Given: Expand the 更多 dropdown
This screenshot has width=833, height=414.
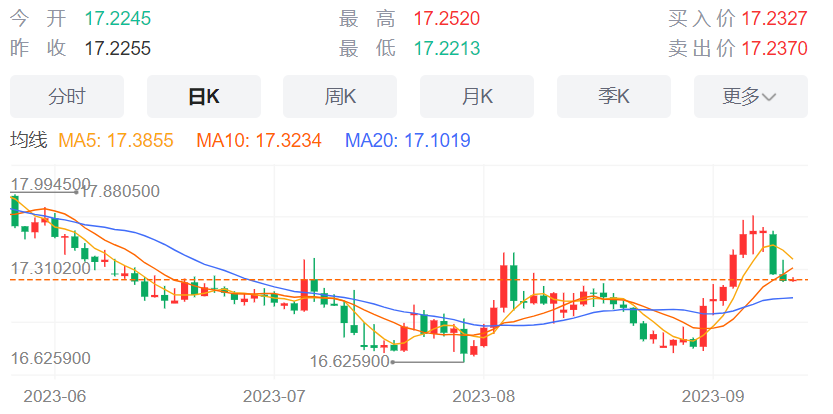Looking at the screenshot, I should click(751, 96).
